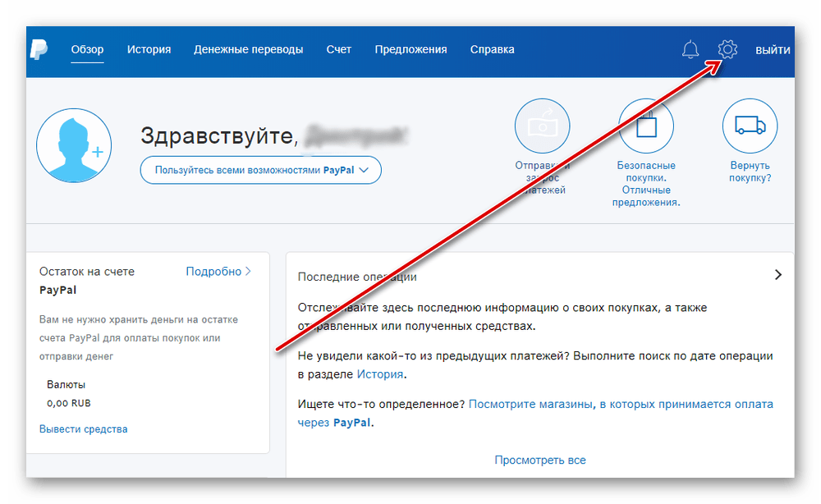Click 'Безопасные покупки. Отличные предложения.' label
Image resolution: width=821 pixels, height=504 pixels.
(645, 184)
